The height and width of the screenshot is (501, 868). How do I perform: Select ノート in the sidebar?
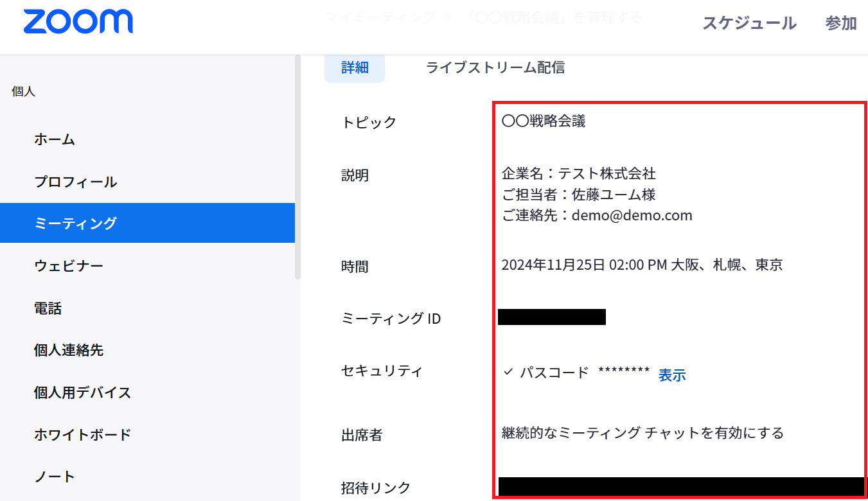pos(55,477)
